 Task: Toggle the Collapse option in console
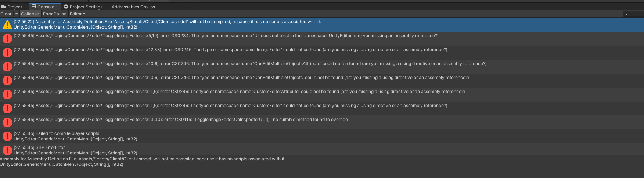click(30, 14)
